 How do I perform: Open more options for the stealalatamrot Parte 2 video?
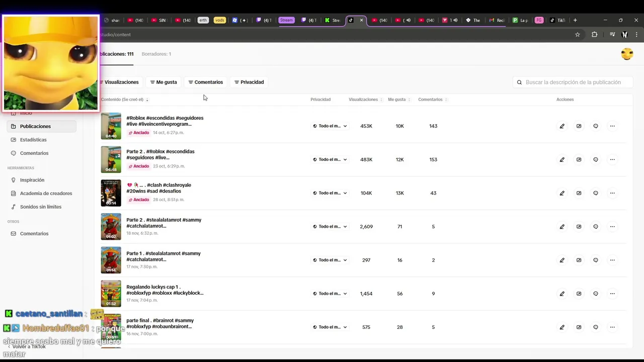612,227
